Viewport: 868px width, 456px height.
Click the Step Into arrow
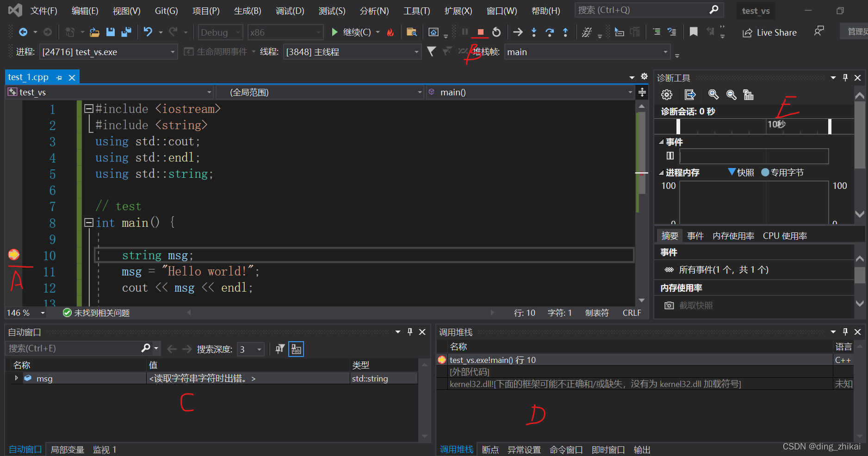point(534,32)
